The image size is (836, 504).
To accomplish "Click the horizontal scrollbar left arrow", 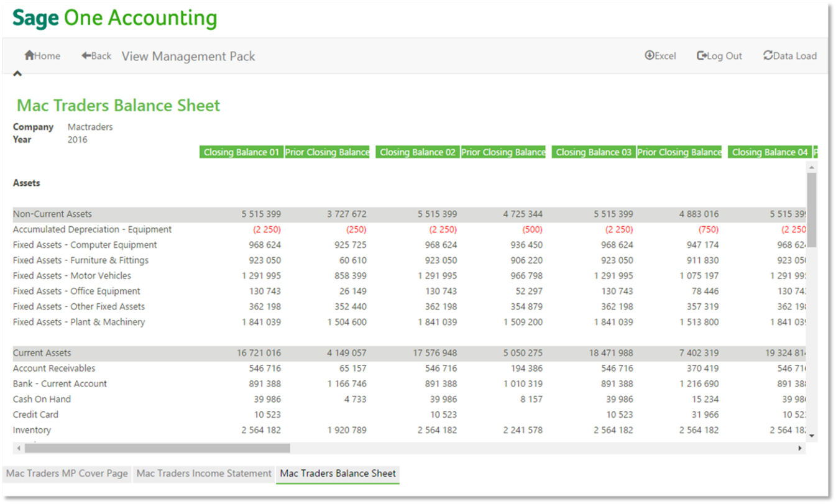I will click(x=19, y=448).
